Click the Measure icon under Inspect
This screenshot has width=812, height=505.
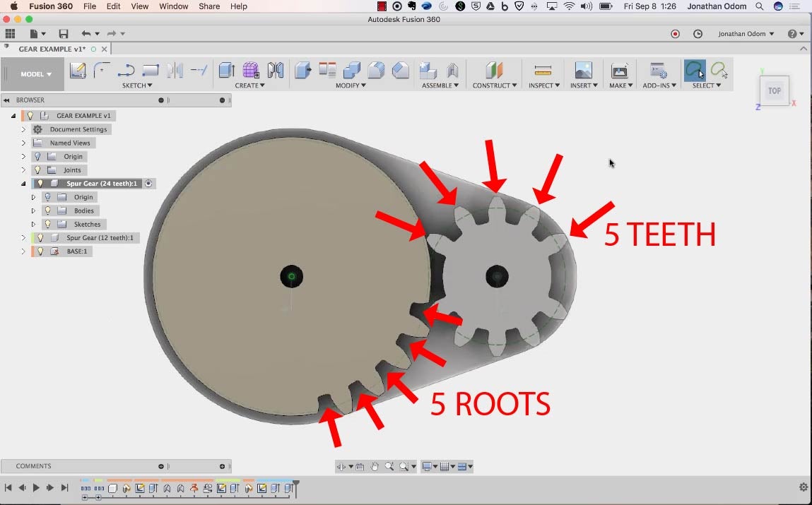[x=543, y=70]
